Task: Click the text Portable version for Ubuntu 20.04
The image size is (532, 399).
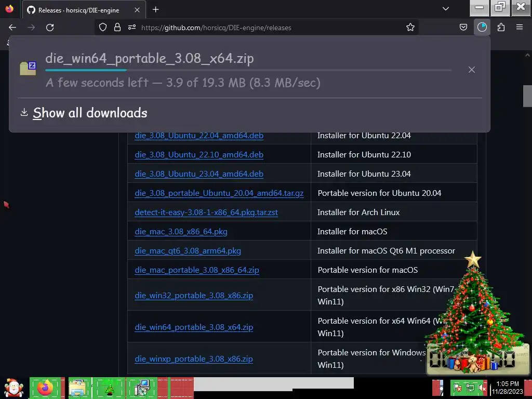Action: 379,193
